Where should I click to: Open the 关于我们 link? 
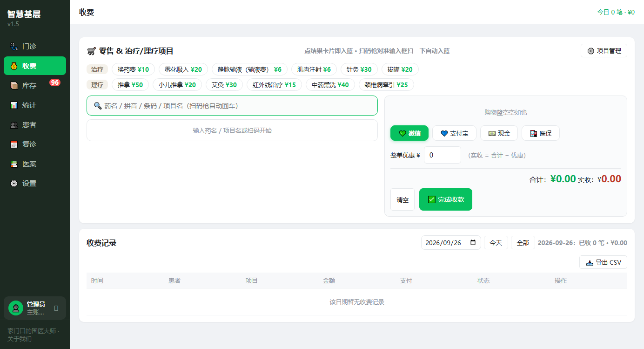pos(20,339)
